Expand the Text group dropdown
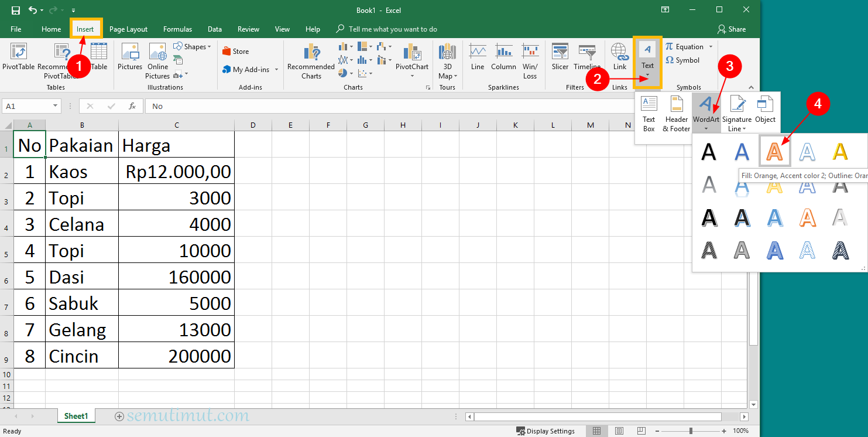 647,75
